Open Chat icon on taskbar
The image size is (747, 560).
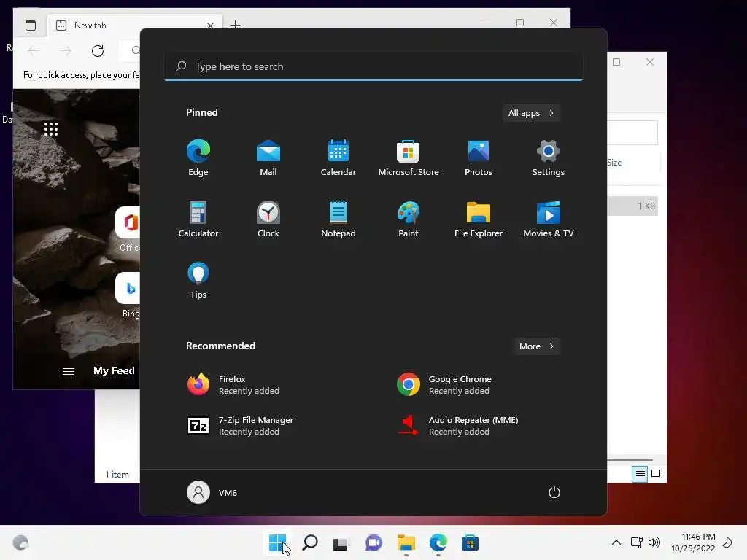pos(373,542)
